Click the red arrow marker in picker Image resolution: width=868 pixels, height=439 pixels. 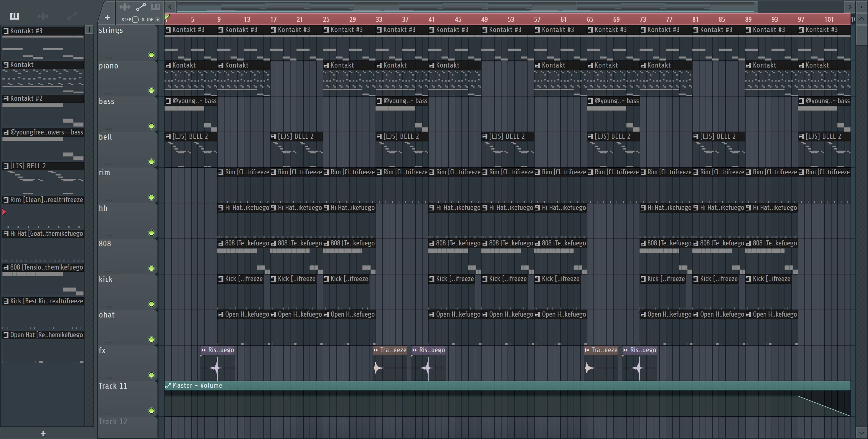(4, 212)
